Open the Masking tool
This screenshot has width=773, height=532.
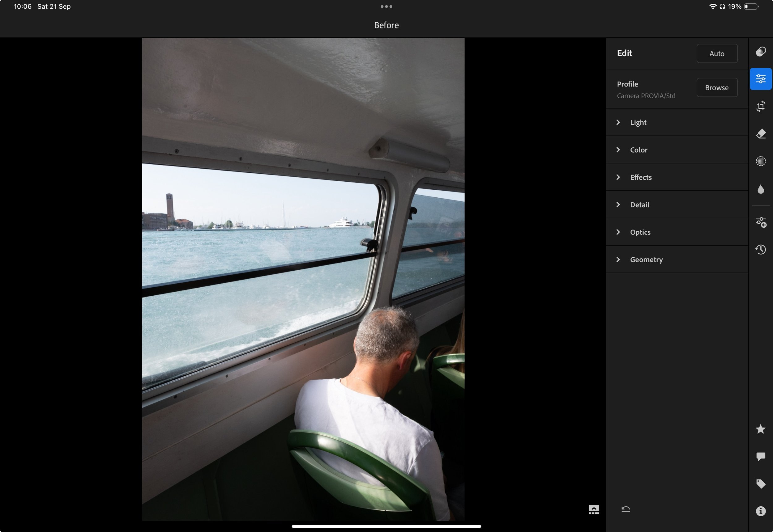[760, 161]
